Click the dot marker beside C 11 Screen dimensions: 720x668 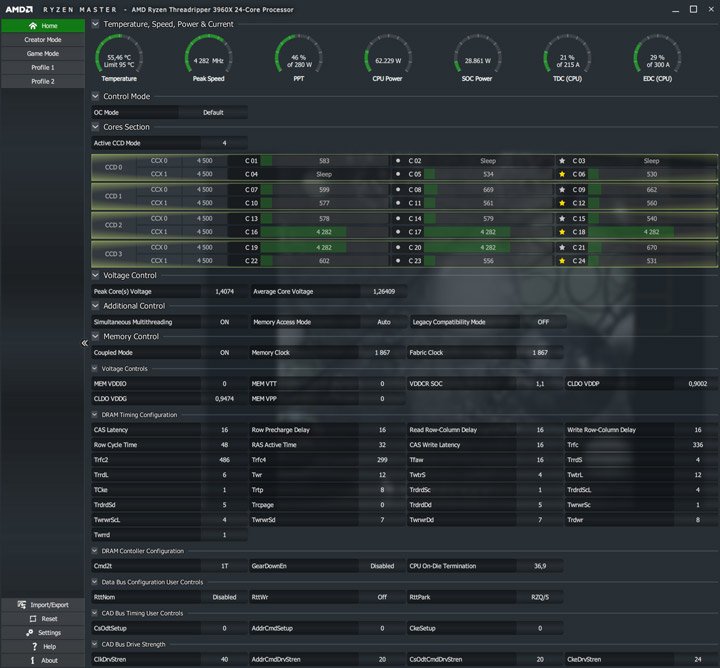coord(398,203)
